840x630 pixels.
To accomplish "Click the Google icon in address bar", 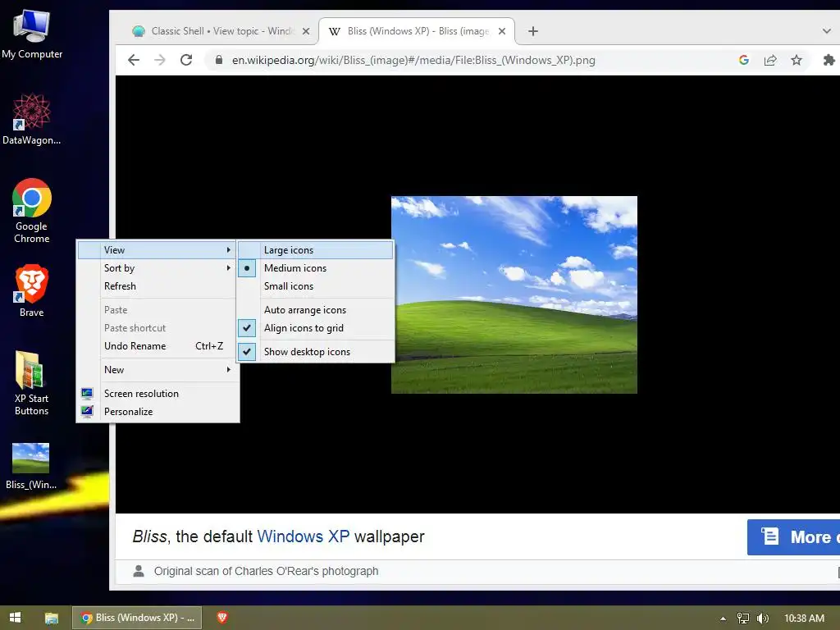I will pos(743,60).
